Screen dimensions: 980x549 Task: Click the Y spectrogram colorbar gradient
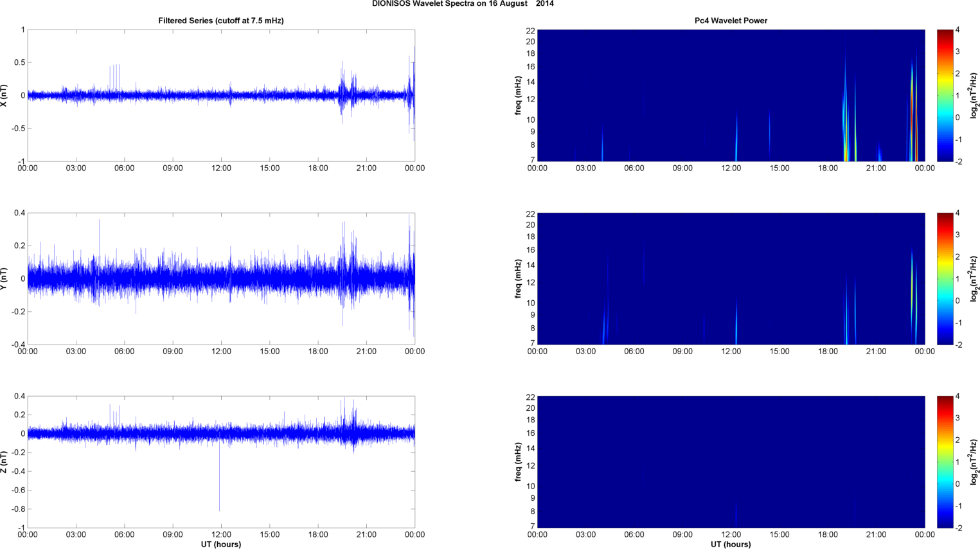[945, 278]
